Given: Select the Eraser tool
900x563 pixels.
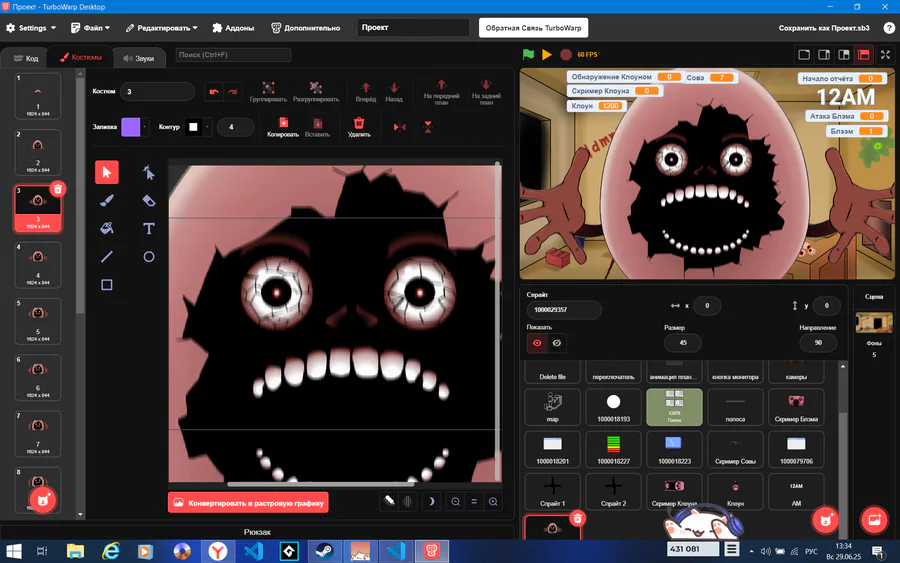Looking at the screenshot, I should coord(149,200).
